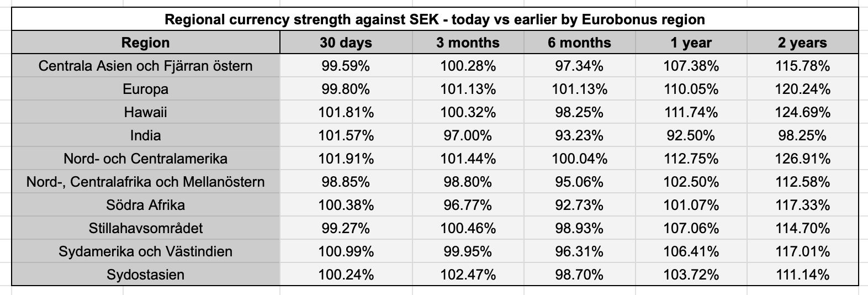Click the "Centrala Asien och Fjärran östern" row label
This screenshot has width=868, height=295.
pyautogui.click(x=145, y=66)
